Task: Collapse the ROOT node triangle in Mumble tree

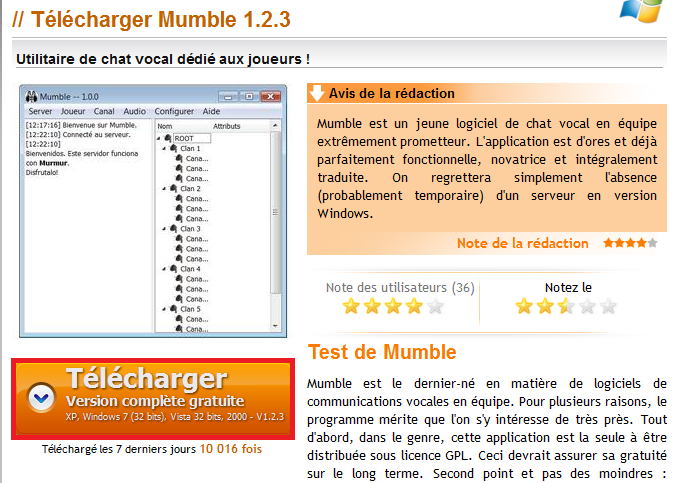Action: click(x=158, y=138)
